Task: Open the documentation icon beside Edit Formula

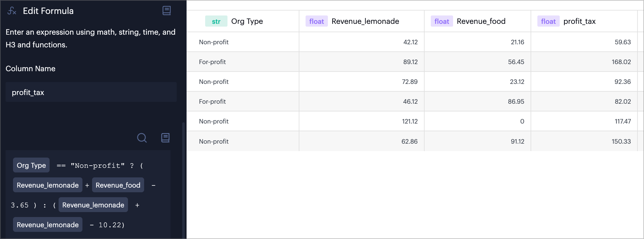Action: coord(166,11)
